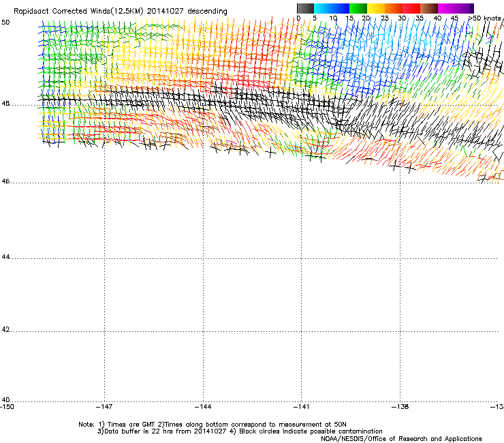Click the legend tick label '0'
The height and width of the screenshot is (443, 504).
[298, 18]
